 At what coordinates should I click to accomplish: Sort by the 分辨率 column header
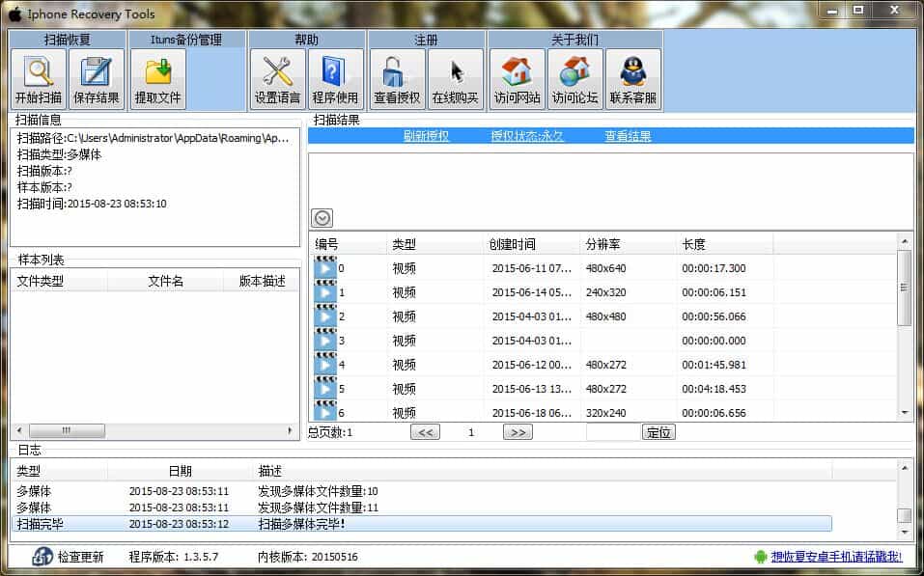tap(629, 244)
